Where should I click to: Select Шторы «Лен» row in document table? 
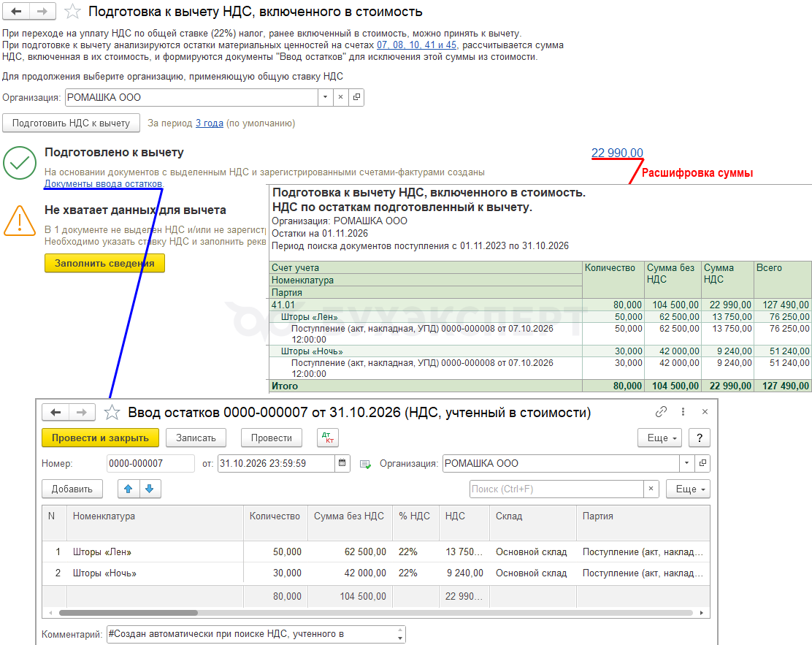coord(376,552)
